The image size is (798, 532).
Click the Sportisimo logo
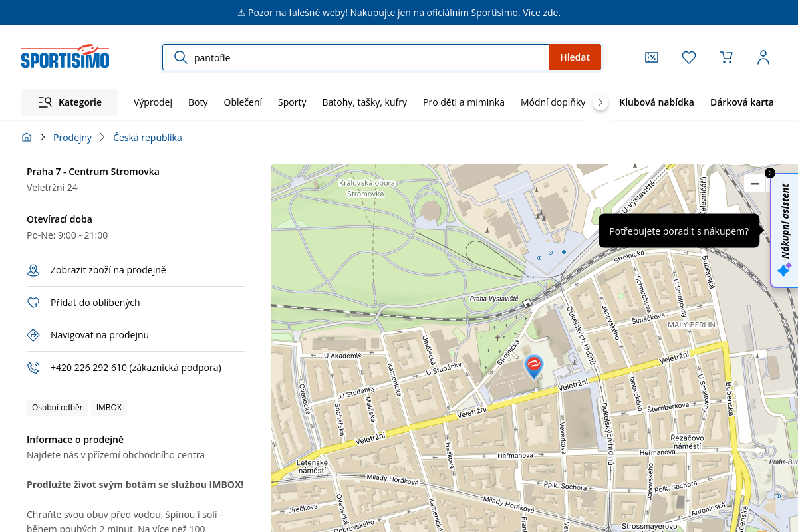(x=65, y=57)
